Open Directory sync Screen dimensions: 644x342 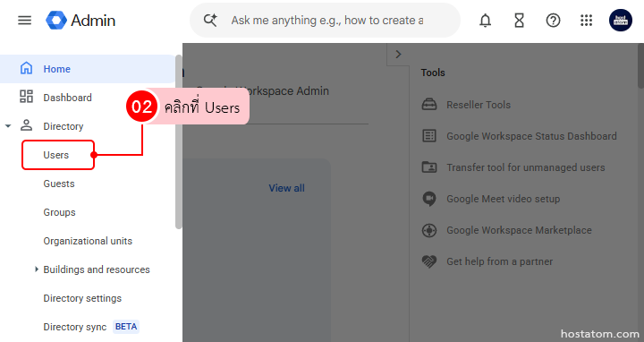click(x=75, y=327)
